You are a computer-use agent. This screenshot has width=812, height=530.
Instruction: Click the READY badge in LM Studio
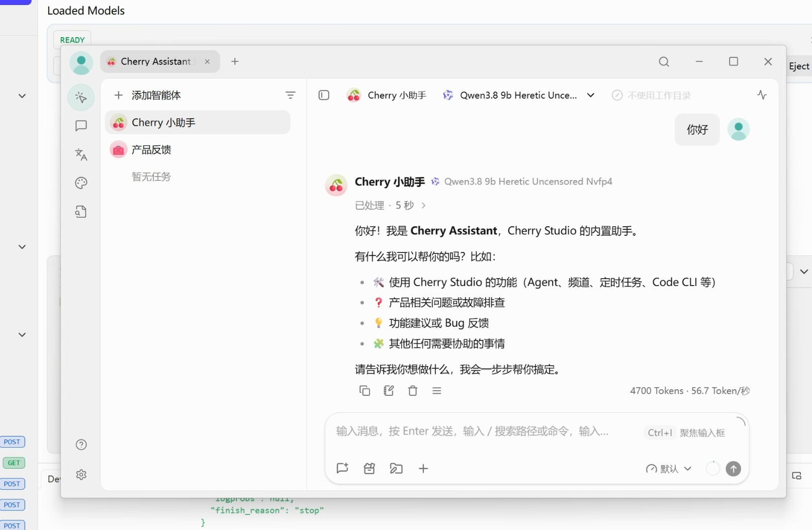tap(72, 40)
